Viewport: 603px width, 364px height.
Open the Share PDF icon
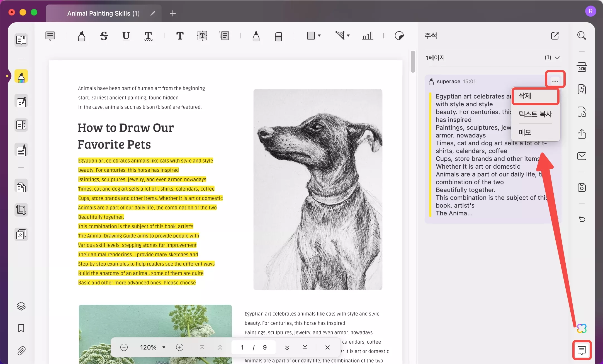point(582,134)
